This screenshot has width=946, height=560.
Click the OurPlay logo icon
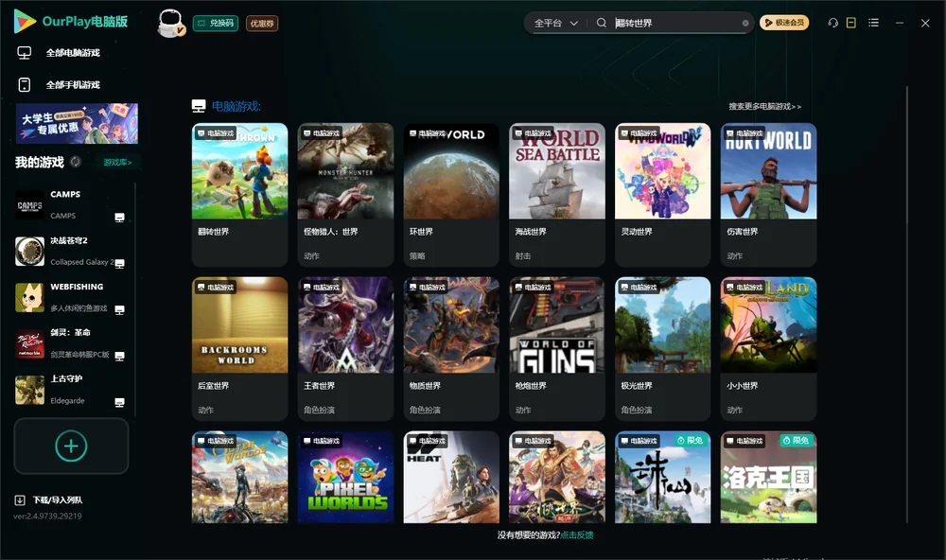point(25,21)
